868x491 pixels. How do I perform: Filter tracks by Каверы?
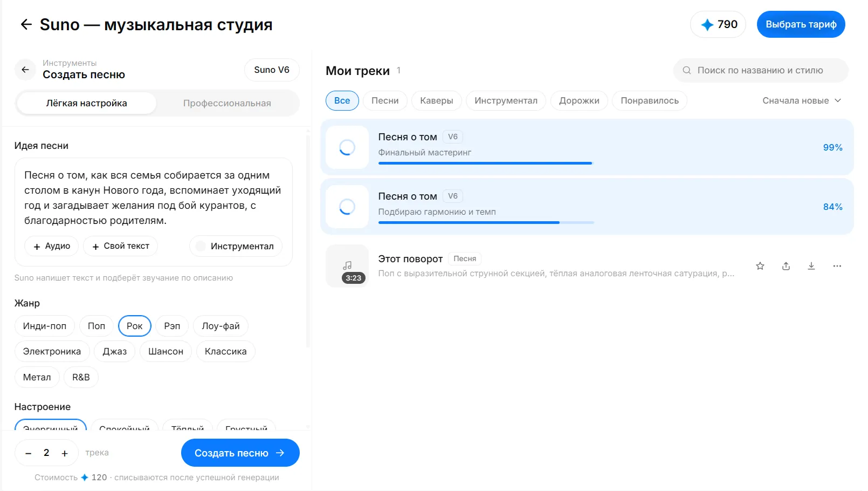click(x=437, y=100)
